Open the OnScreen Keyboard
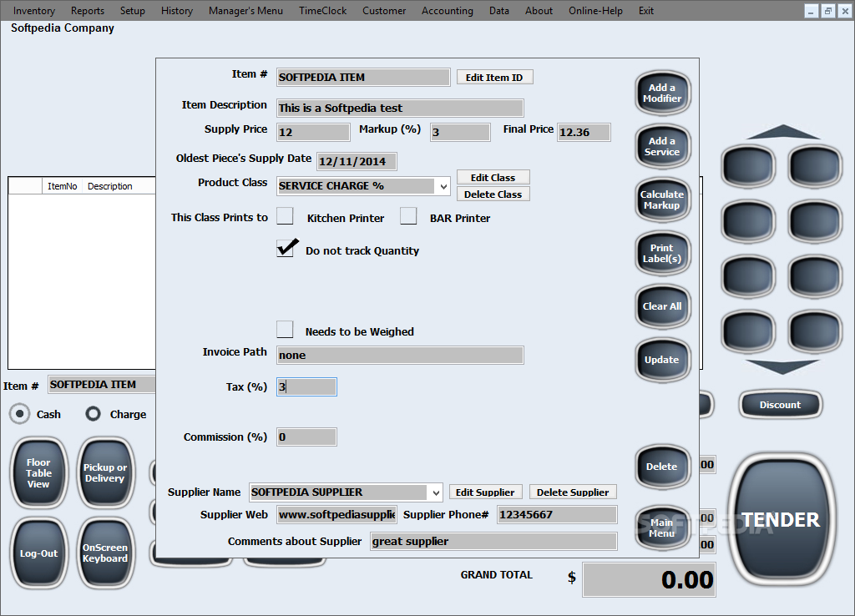 tap(104, 553)
